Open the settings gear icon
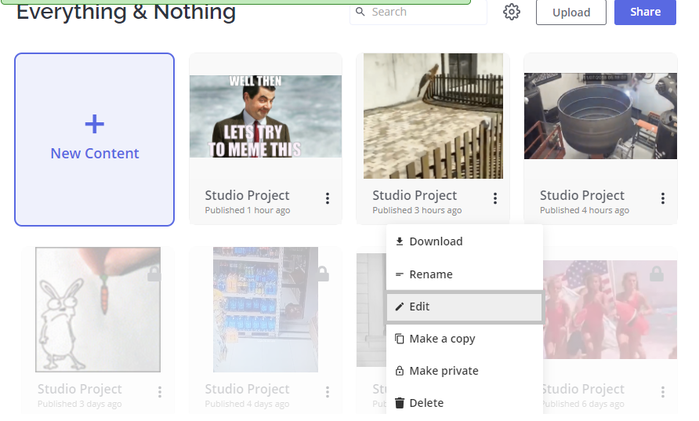Screen dimensions: 699x421 (511, 12)
